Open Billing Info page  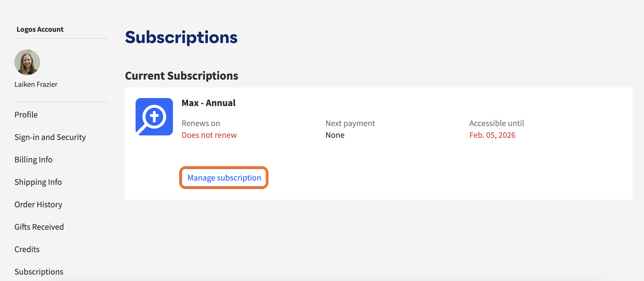coord(34,159)
